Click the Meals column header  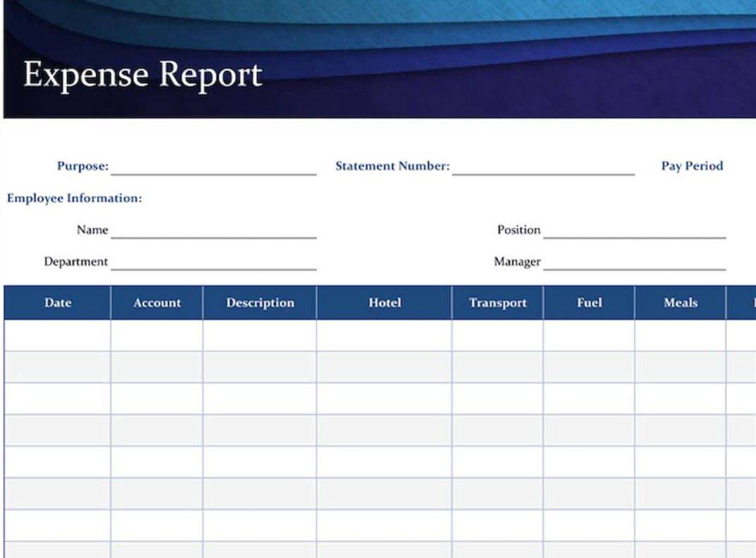pyautogui.click(x=680, y=303)
